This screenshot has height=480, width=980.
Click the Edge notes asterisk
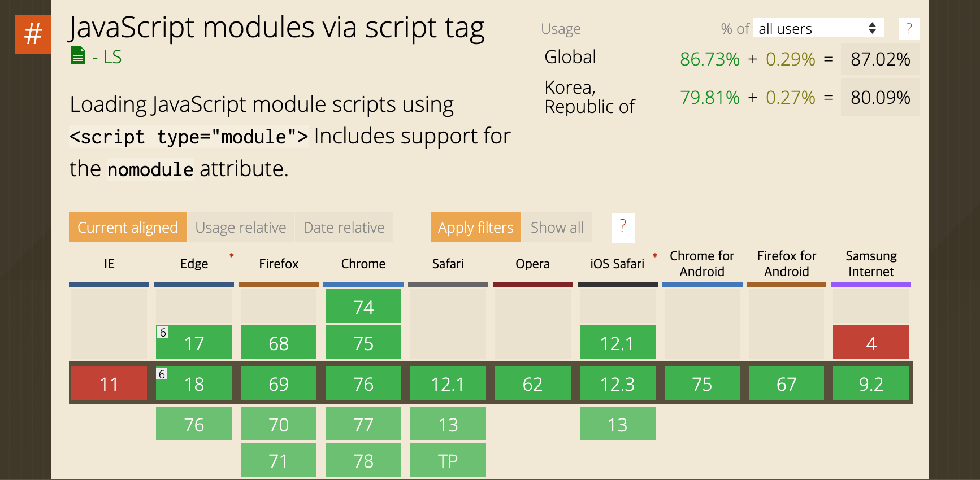click(x=232, y=256)
